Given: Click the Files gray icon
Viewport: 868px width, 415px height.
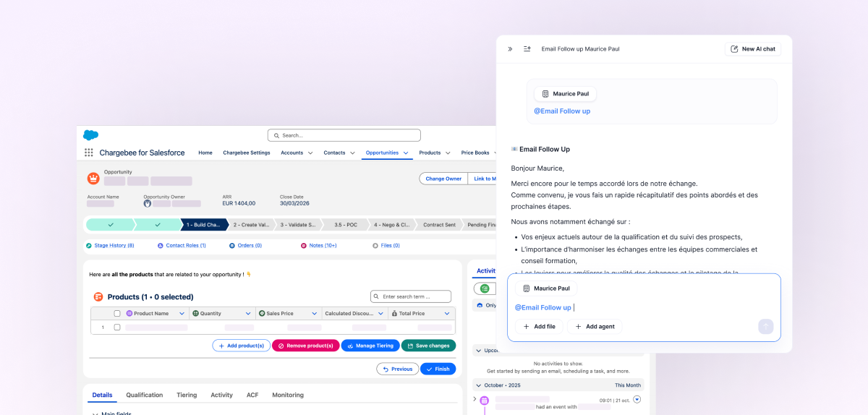Looking at the screenshot, I should pos(375,246).
